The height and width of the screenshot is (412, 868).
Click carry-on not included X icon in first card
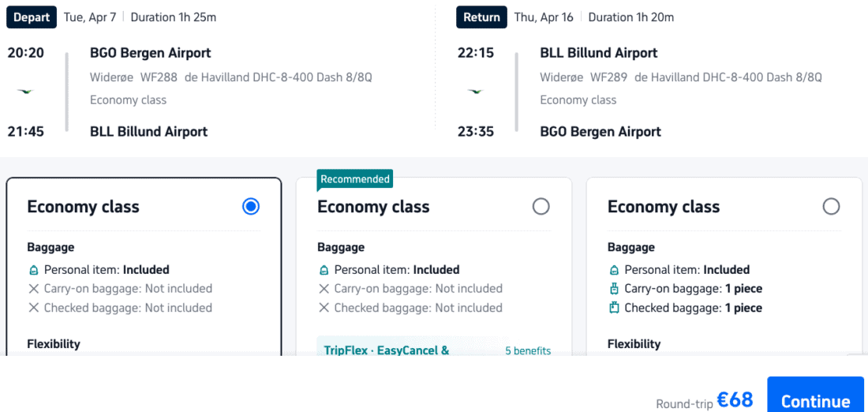point(33,289)
